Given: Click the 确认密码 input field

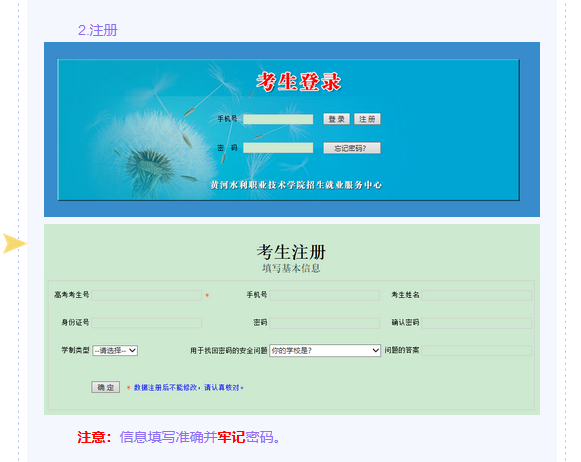Looking at the screenshot, I should pos(477,323).
